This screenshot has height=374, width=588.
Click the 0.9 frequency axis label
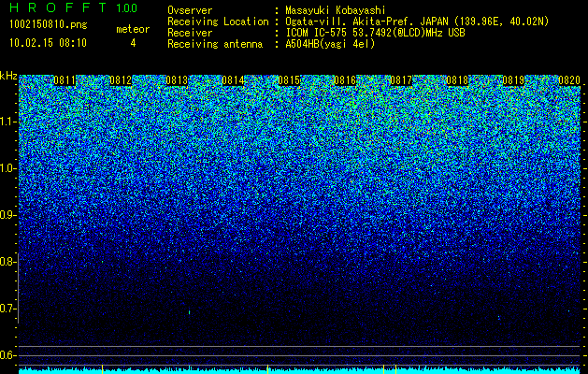(8, 215)
